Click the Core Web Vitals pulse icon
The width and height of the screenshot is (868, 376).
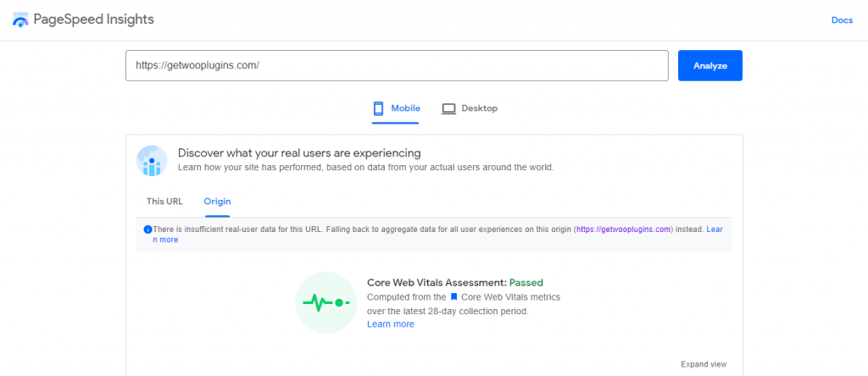point(326,303)
